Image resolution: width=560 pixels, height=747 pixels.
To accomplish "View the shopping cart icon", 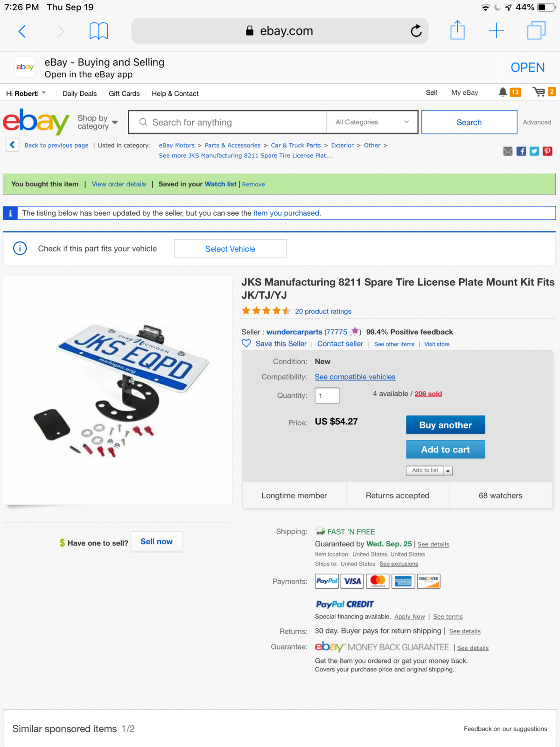I will click(x=539, y=92).
